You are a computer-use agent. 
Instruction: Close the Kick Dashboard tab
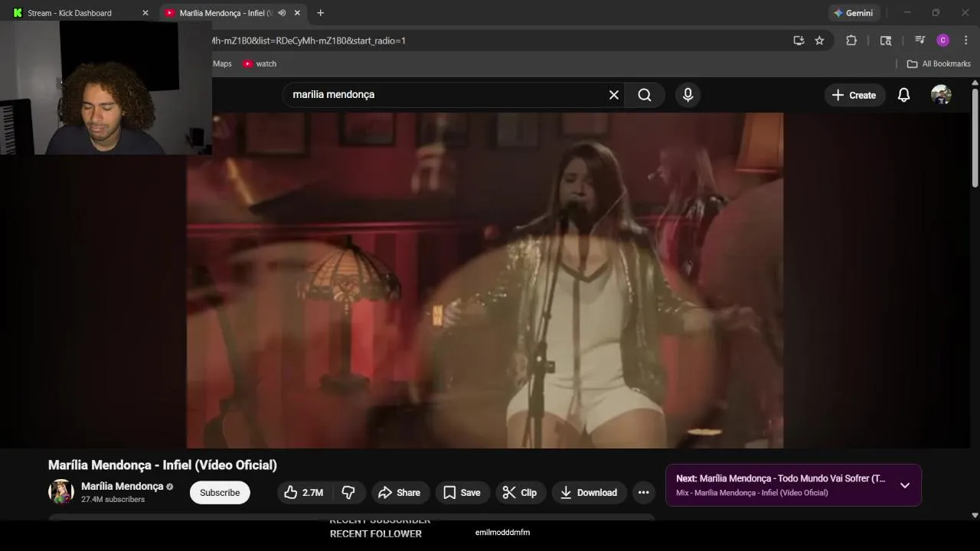(x=145, y=13)
